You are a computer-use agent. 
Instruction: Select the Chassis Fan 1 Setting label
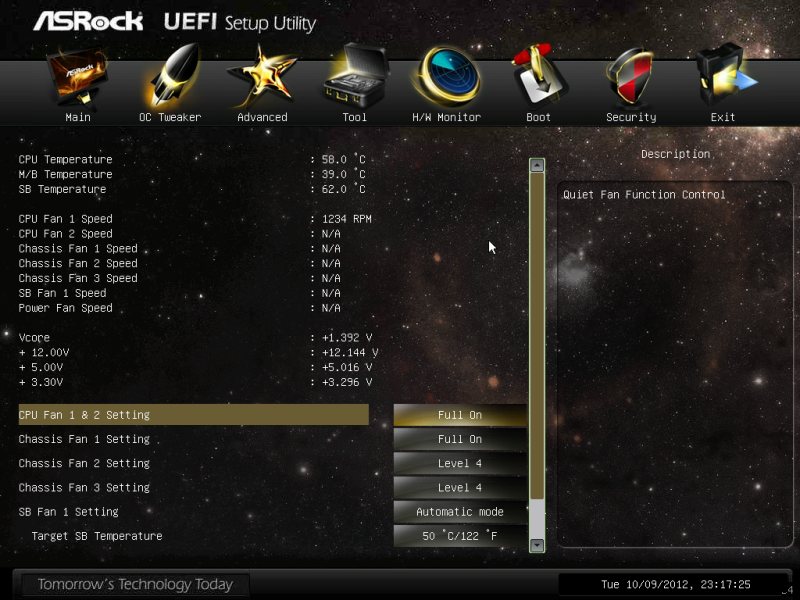[84, 439]
